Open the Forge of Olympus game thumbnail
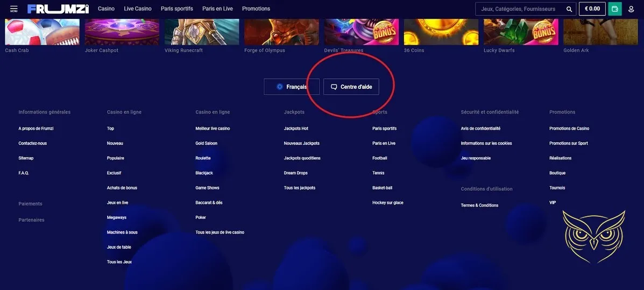This screenshot has height=290, width=644. [281, 32]
